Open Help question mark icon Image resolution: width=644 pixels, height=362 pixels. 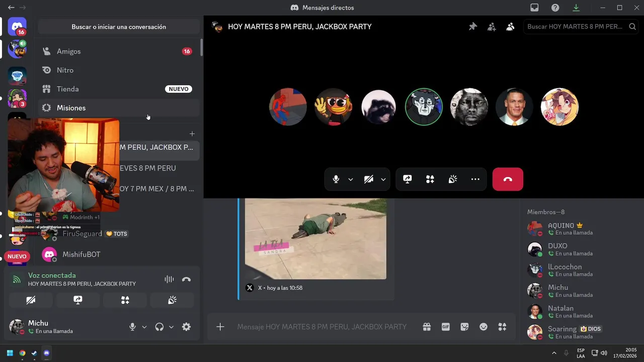[x=555, y=8]
